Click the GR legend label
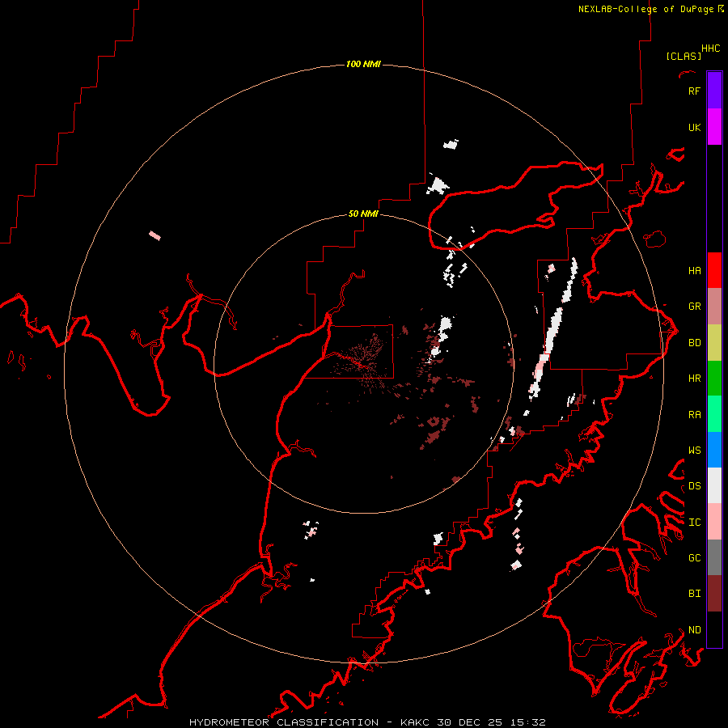 pyautogui.click(x=694, y=307)
